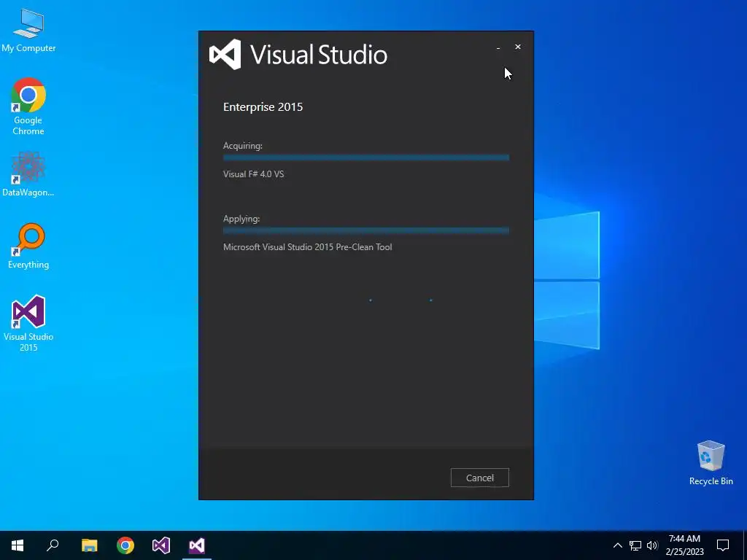Select the 'Enterprise 2015' edition text
747x560 pixels.
pyautogui.click(x=263, y=106)
